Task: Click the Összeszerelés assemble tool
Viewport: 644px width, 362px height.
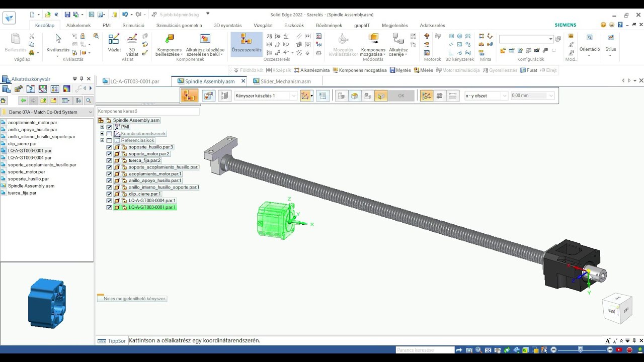Action: tap(247, 44)
